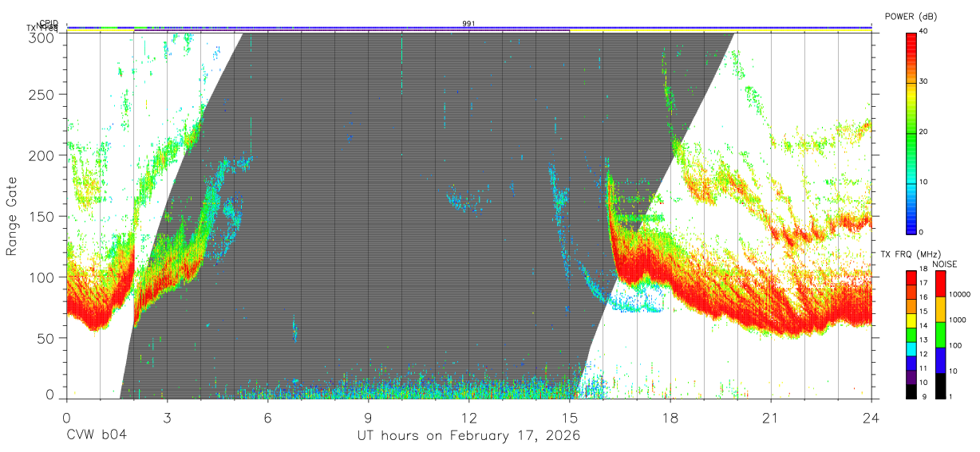This screenshot has height=452, width=980.
Task: Pick the black NOISE swatch between 1 and 10
Action: [940, 385]
